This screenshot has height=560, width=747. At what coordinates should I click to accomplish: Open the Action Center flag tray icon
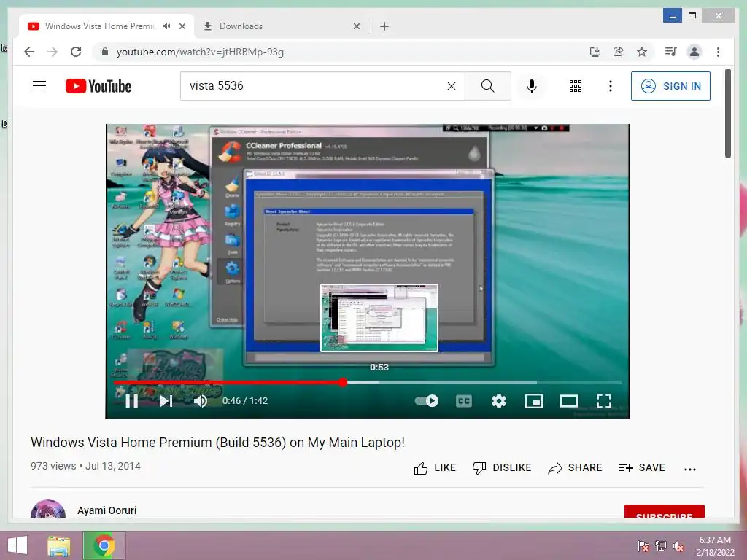tap(643, 545)
